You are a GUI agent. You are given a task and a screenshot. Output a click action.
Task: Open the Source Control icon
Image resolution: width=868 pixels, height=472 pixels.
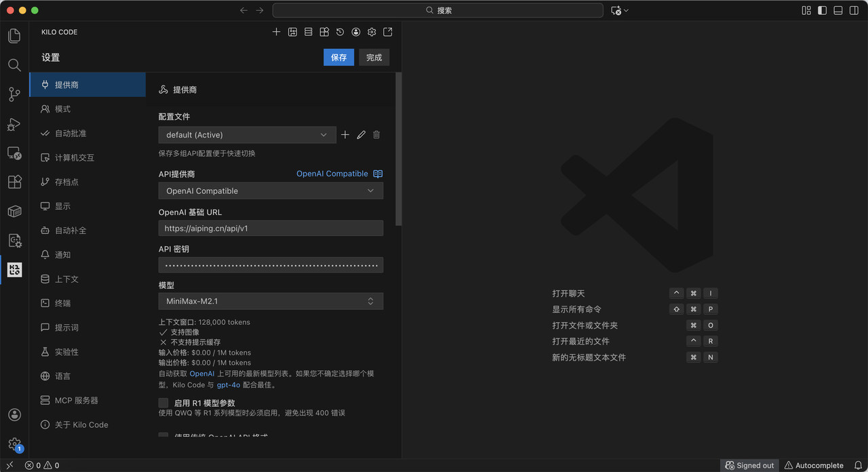tap(14, 94)
